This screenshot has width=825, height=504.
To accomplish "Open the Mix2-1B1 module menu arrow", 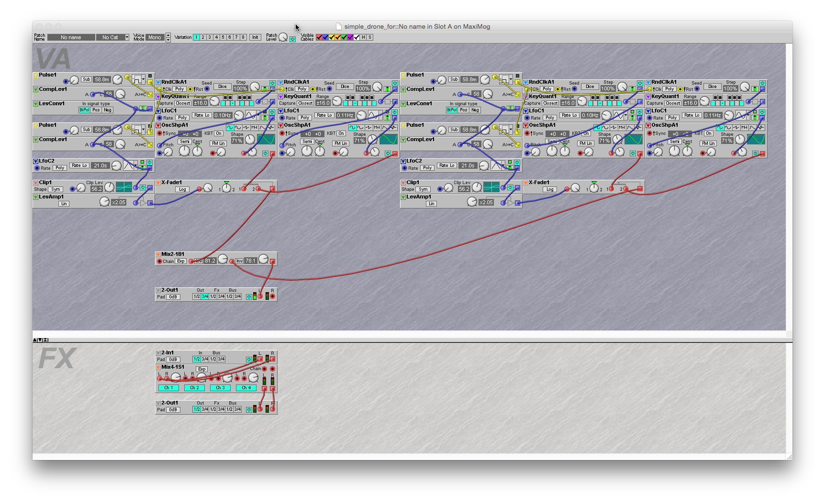I will coord(158,254).
